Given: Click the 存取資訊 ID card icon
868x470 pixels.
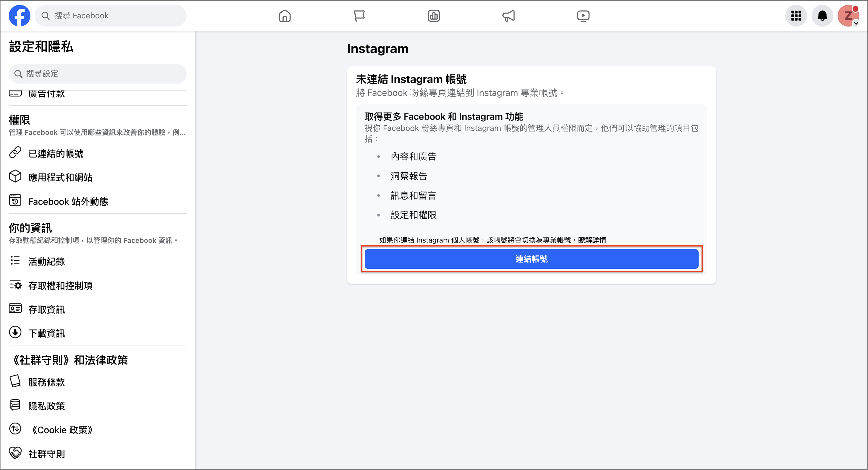Looking at the screenshot, I should tap(15, 309).
